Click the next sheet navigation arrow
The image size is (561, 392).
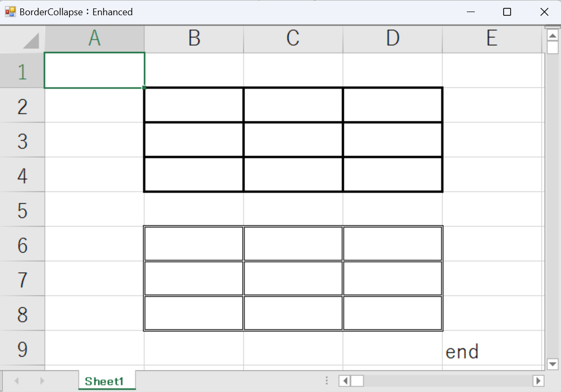point(42,381)
